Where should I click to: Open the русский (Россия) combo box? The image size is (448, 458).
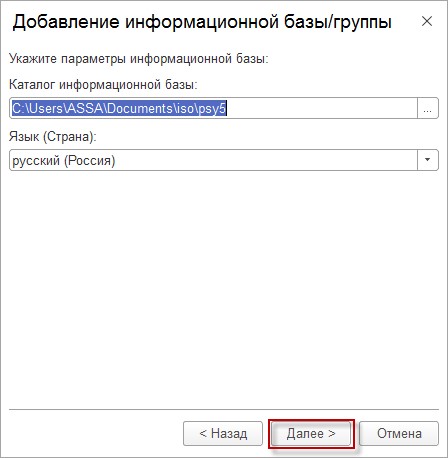tap(224, 160)
